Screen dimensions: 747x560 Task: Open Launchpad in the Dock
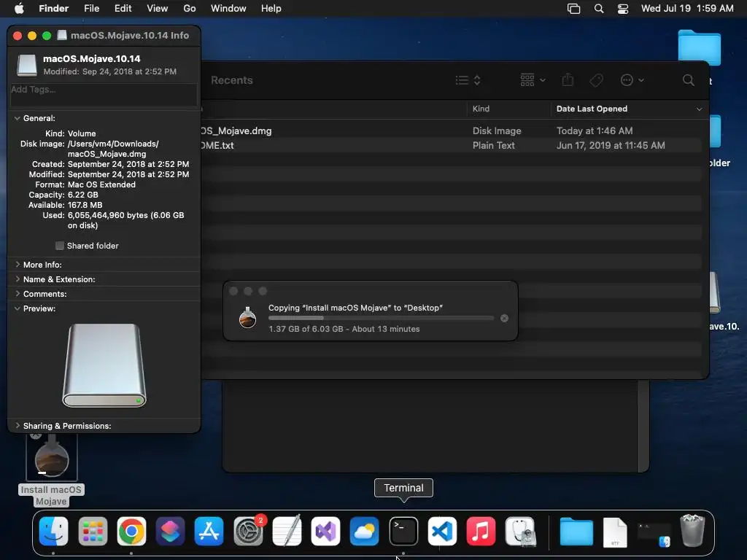[x=93, y=531]
